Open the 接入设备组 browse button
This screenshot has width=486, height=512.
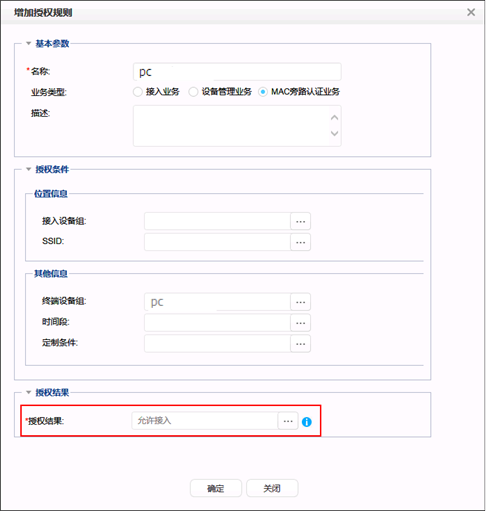(300, 221)
